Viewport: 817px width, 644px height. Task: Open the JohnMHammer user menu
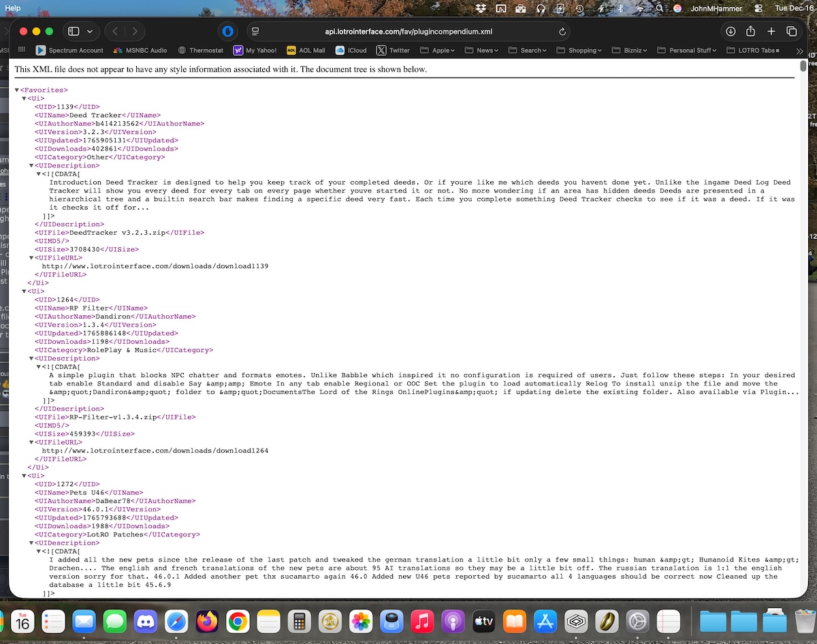point(716,8)
